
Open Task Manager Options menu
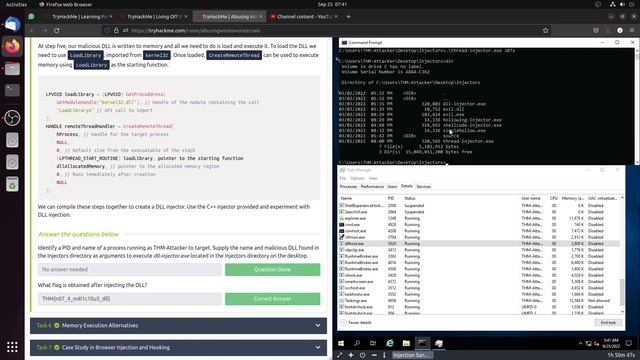click(357, 178)
